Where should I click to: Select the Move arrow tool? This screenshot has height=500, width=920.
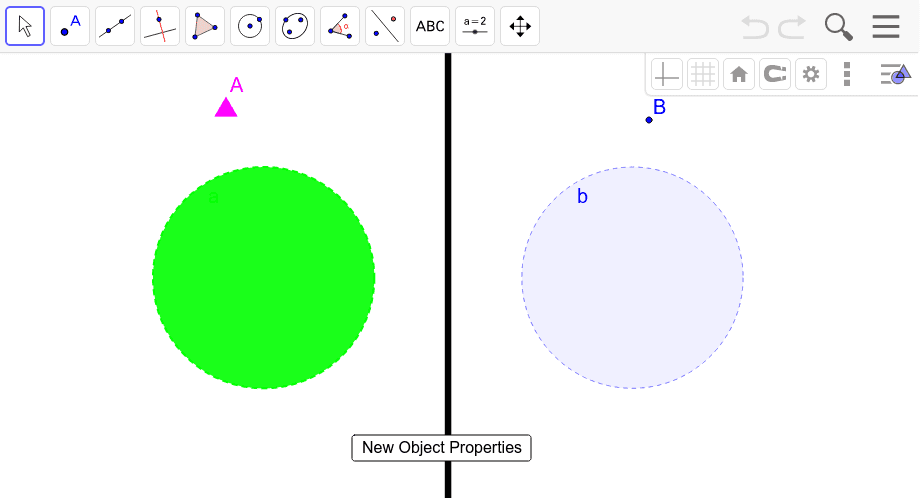point(25,26)
